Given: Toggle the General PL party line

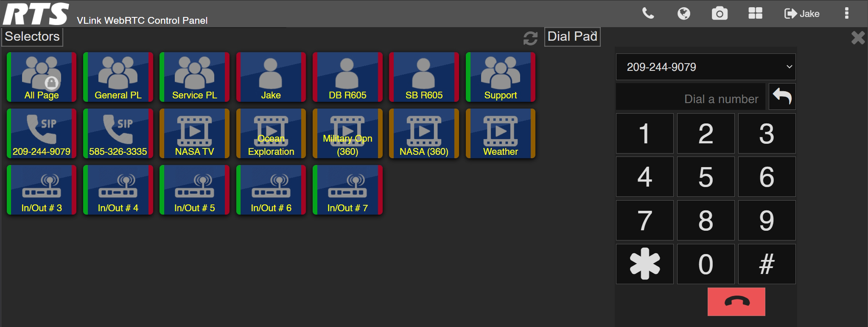Looking at the screenshot, I should point(118,77).
